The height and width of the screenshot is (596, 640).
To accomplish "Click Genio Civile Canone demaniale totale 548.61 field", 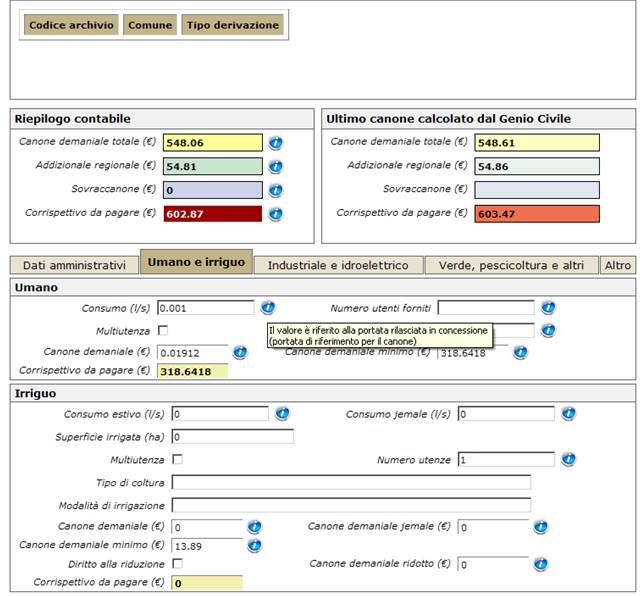I will [537, 142].
